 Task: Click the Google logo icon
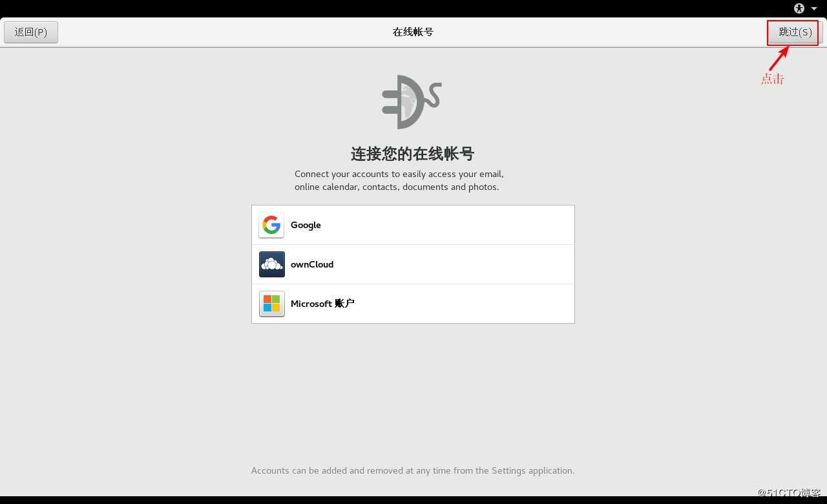click(x=271, y=225)
